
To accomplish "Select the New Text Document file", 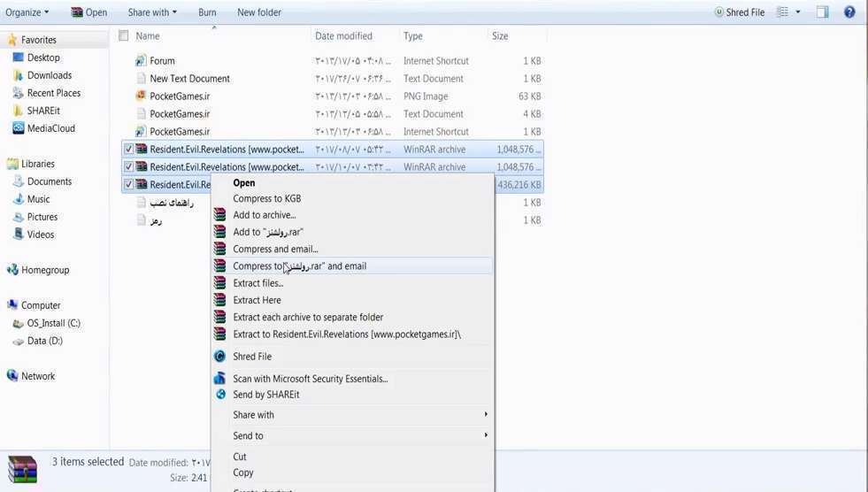I will pyautogui.click(x=190, y=79).
